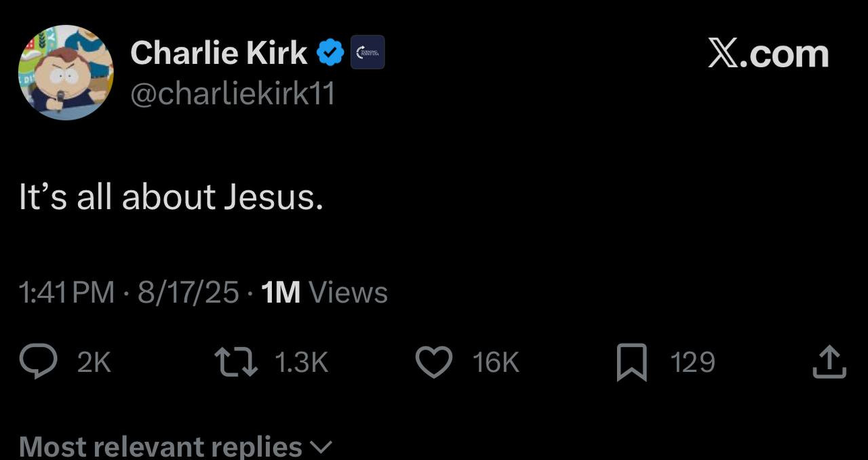
Task: Open the cartoon profile avatar picture
Action: coord(66,73)
